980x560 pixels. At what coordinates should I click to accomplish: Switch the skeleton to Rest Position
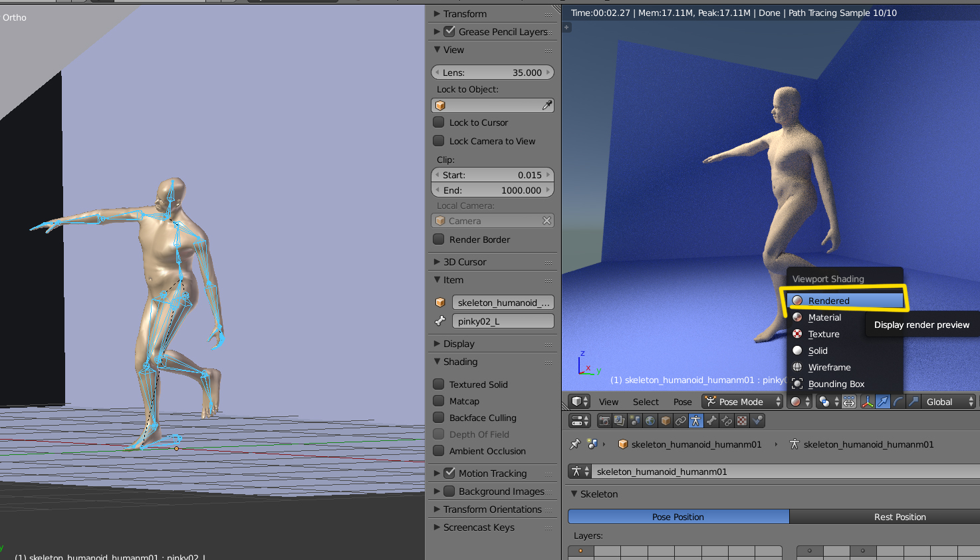[x=899, y=517]
